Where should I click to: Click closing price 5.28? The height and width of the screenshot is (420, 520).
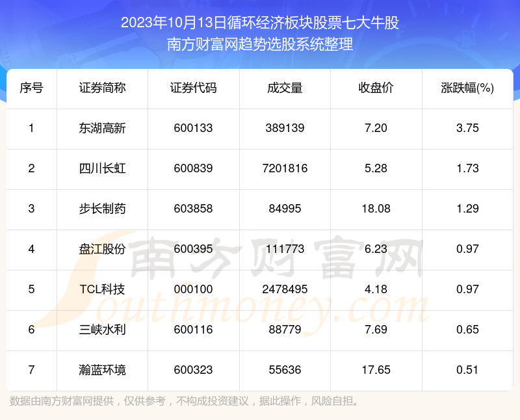pyautogui.click(x=376, y=168)
